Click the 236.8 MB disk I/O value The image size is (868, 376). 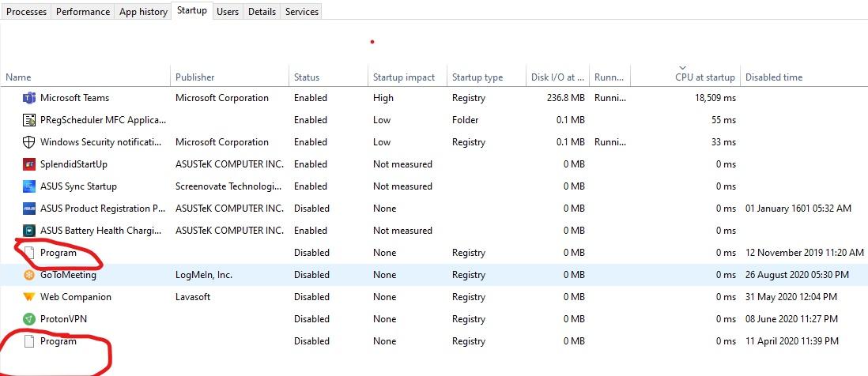pyautogui.click(x=564, y=98)
